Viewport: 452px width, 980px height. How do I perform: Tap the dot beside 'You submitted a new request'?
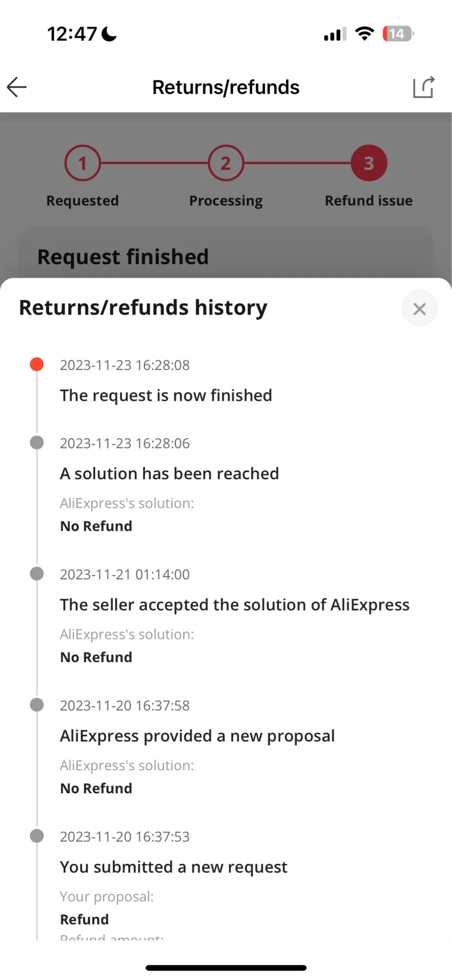click(37, 835)
